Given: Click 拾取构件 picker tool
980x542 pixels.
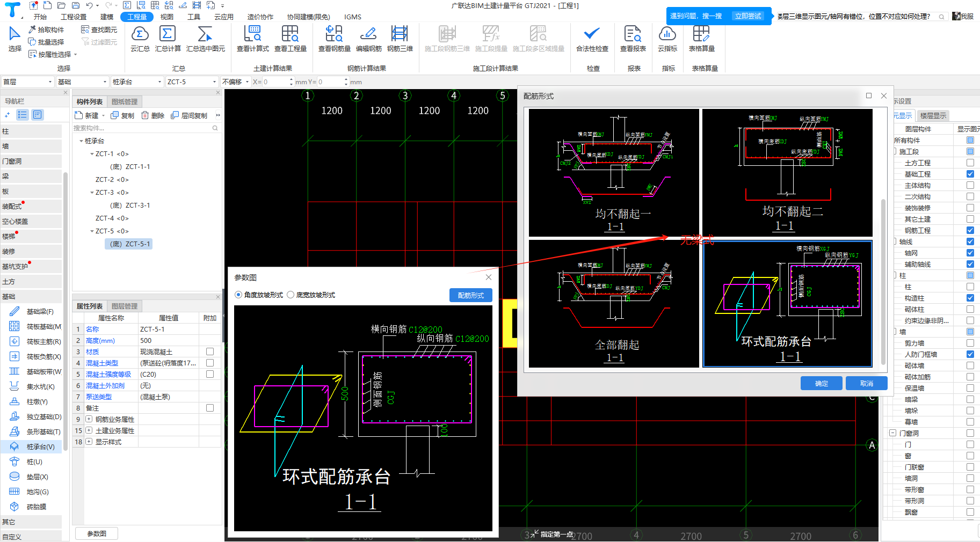Looking at the screenshot, I should (46, 30).
